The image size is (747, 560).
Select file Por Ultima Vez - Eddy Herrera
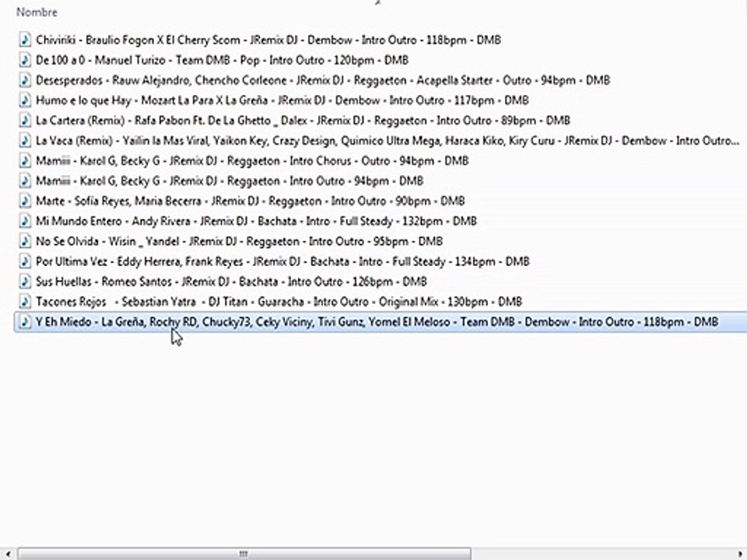point(282,261)
